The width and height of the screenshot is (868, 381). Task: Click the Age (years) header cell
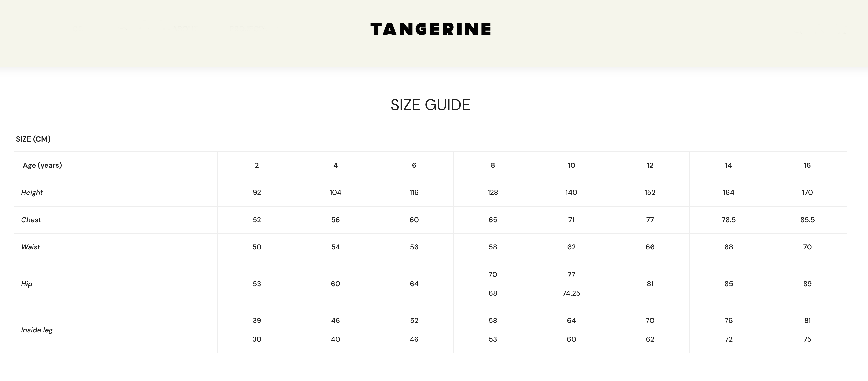pyautogui.click(x=42, y=165)
